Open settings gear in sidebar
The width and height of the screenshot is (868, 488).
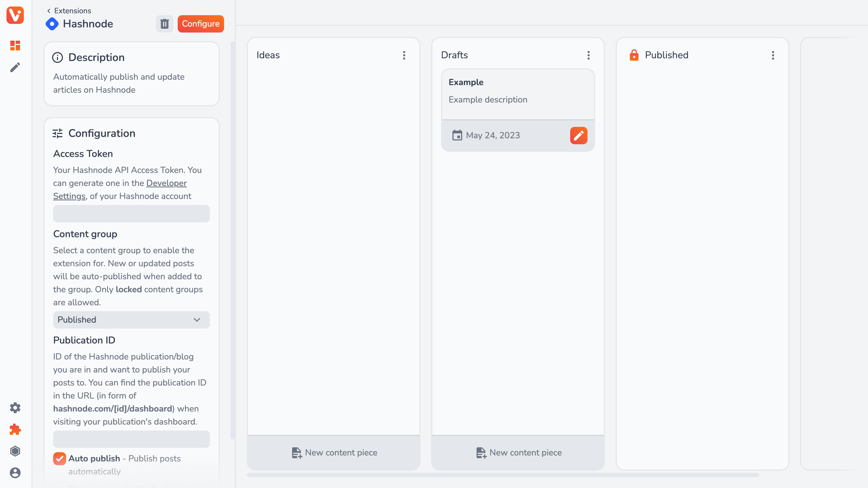point(15,408)
